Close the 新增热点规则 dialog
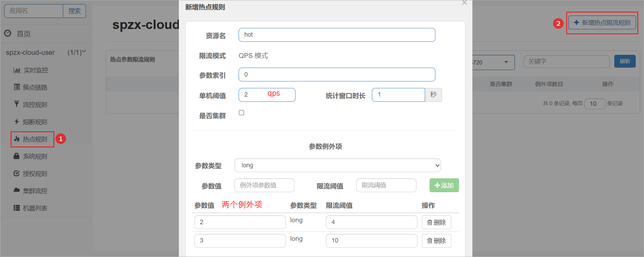The width and height of the screenshot is (644, 257). pyautogui.click(x=464, y=3)
